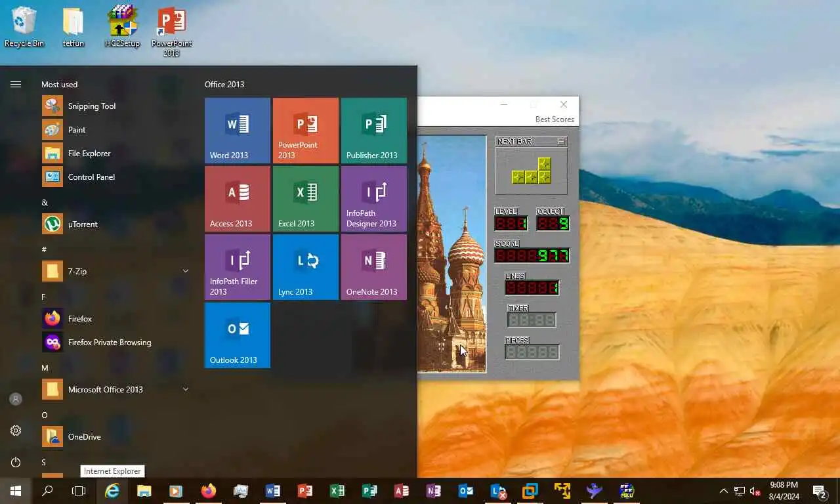The image size is (840, 504).
Task: Open the Lync 2013 tile
Action: pos(306,267)
